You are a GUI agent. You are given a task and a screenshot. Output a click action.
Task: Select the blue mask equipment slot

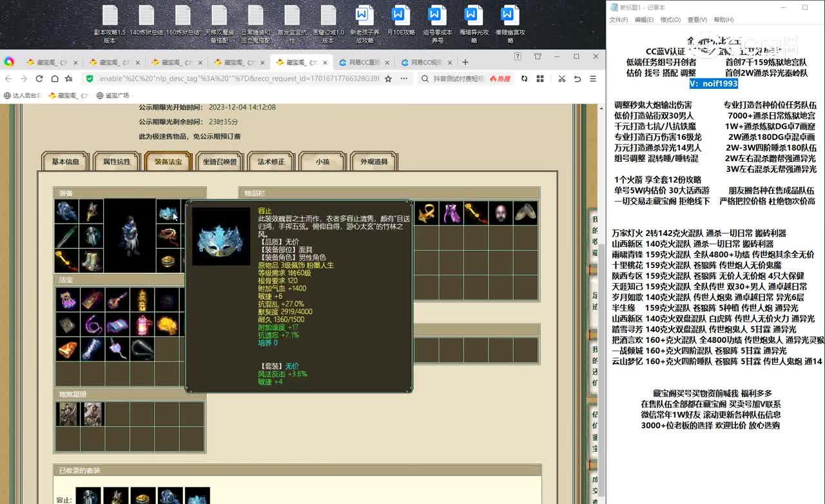[168, 211]
